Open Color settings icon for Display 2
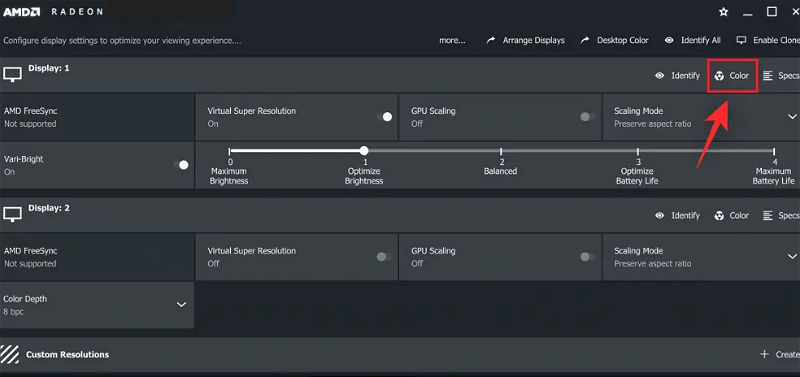The width and height of the screenshot is (800, 377). [719, 216]
